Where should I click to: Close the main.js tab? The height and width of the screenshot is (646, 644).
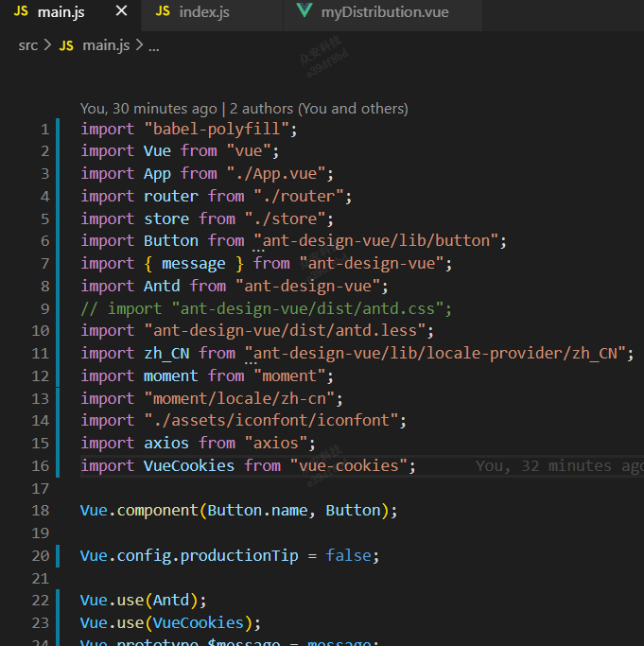(121, 11)
